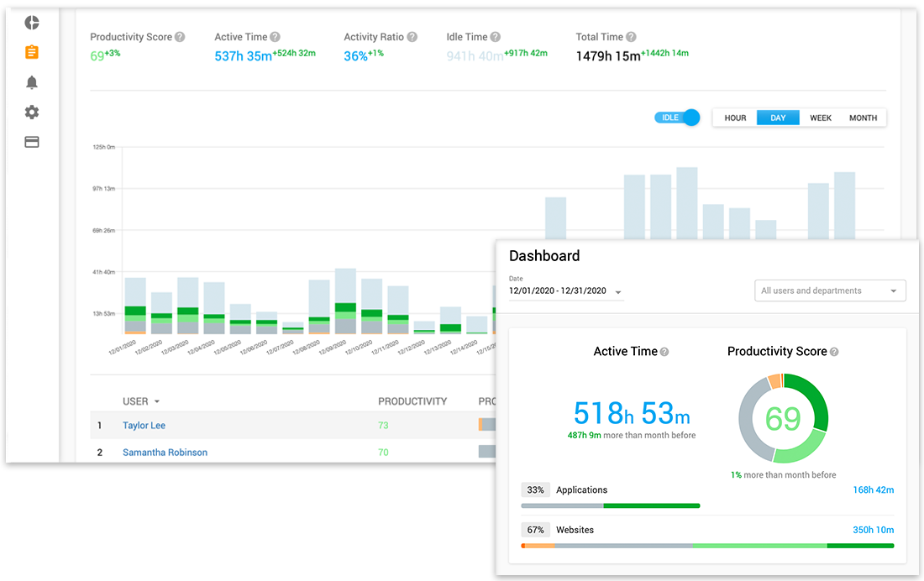
Task: Click the USER column header label
Action: click(135, 401)
